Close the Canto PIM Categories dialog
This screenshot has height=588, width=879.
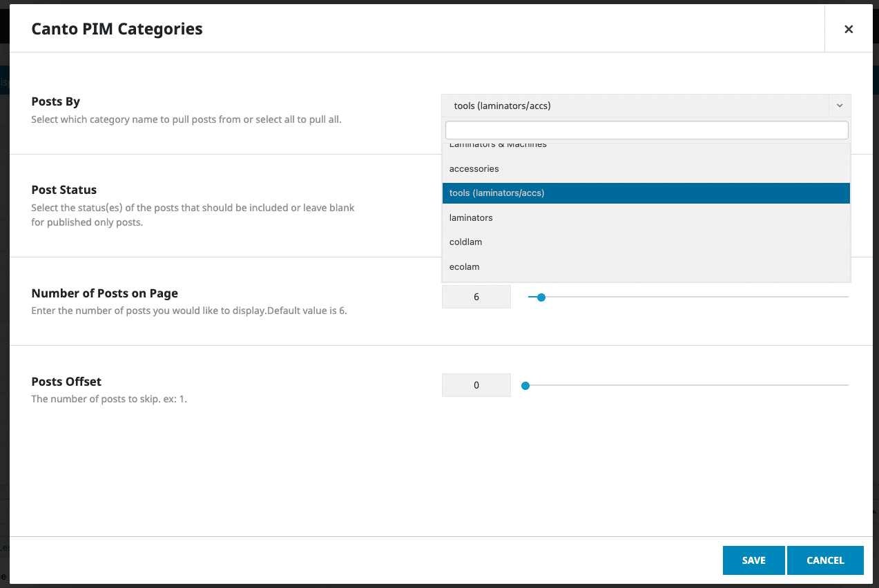click(849, 29)
